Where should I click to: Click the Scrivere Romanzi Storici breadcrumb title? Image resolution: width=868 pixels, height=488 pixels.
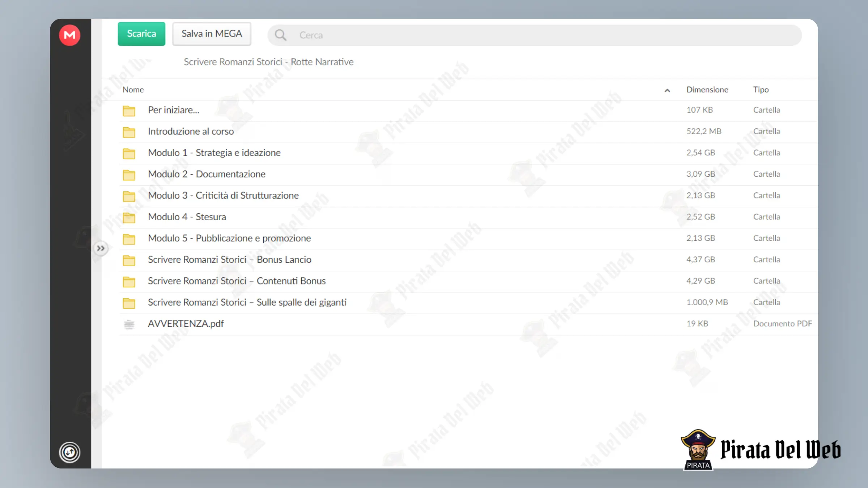pos(269,62)
